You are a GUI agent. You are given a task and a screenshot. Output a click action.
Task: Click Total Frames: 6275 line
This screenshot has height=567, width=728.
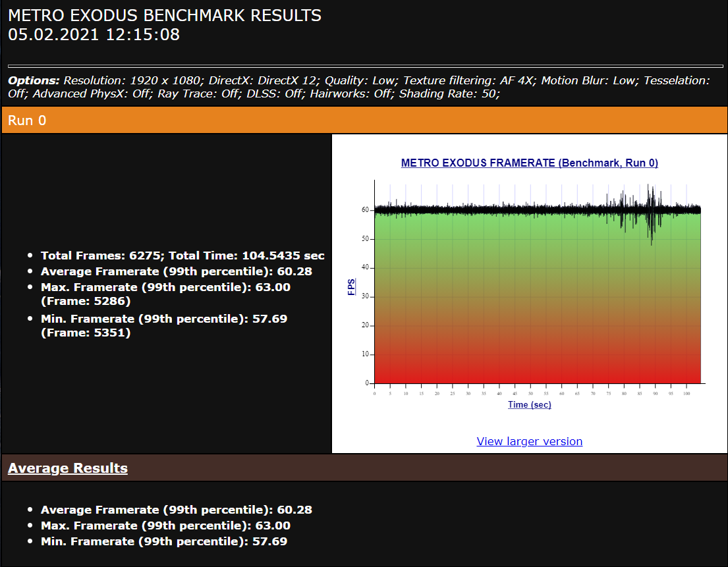pos(182,256)
